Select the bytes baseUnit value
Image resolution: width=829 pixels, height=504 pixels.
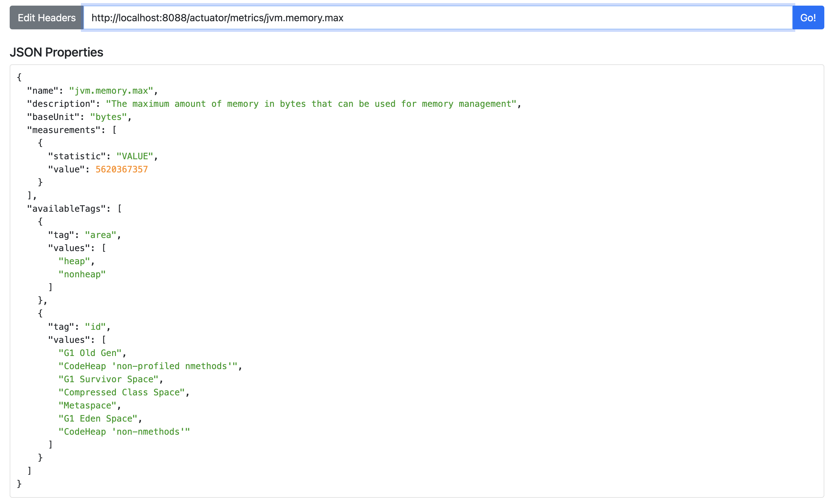point(108,117)
